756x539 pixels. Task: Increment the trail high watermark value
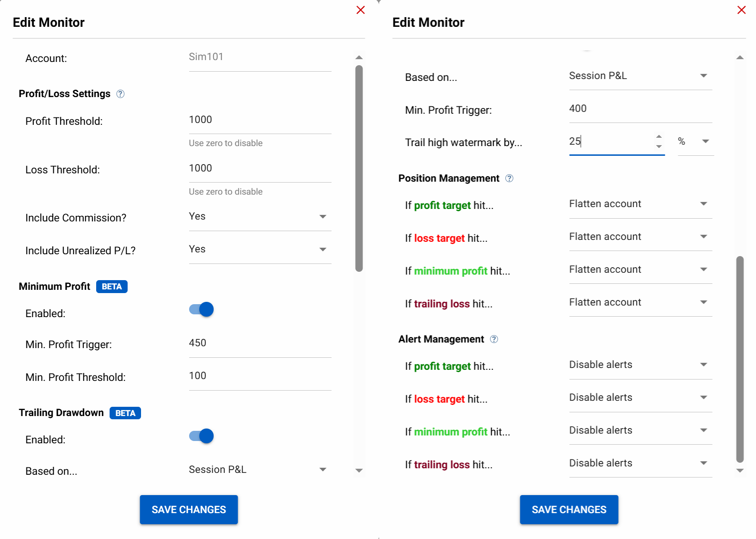tap(659, 136)
